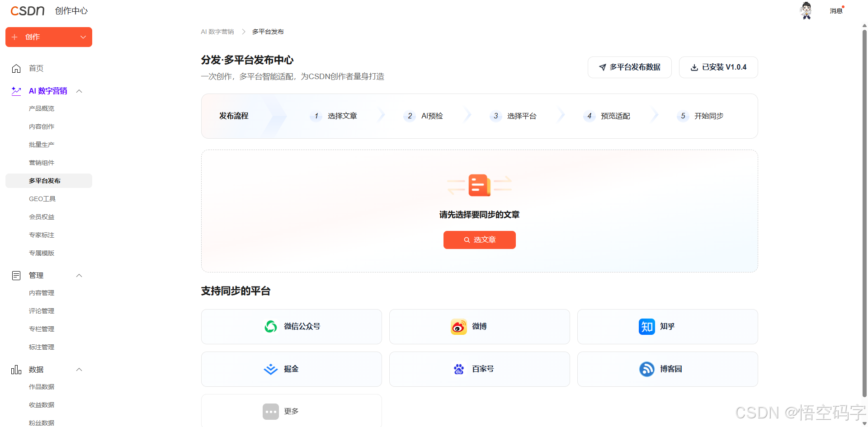Open 专栏管理 in sidebar

[42, 329]
